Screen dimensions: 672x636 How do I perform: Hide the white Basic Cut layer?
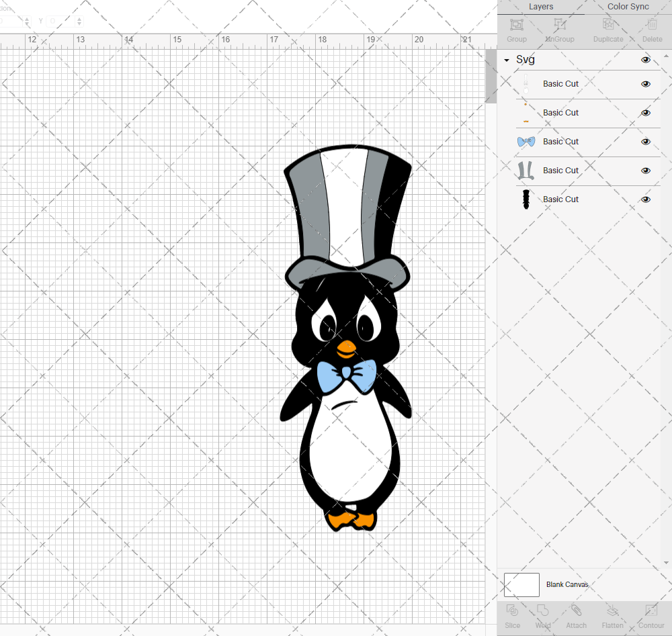[645, 84]
